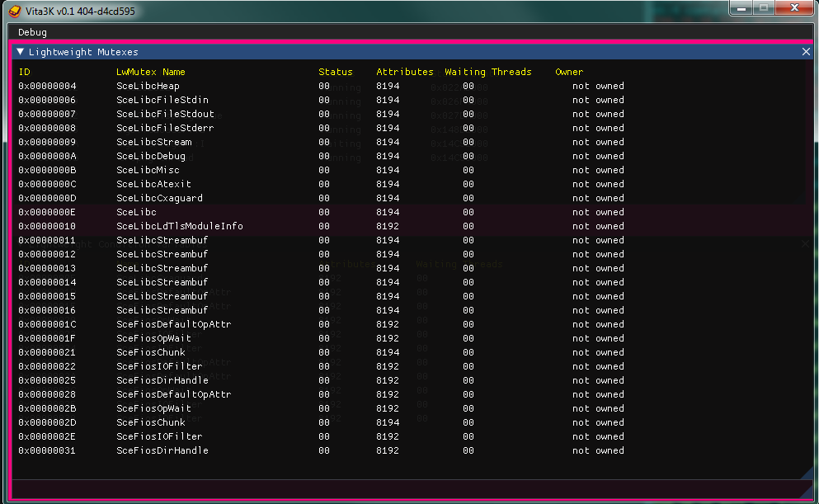Viewport: 819px width, 504px height.
Task: Select SceFiosIOFilter at ID 0x0000002E
Action: pyautogui.click(x=159, y=436)
